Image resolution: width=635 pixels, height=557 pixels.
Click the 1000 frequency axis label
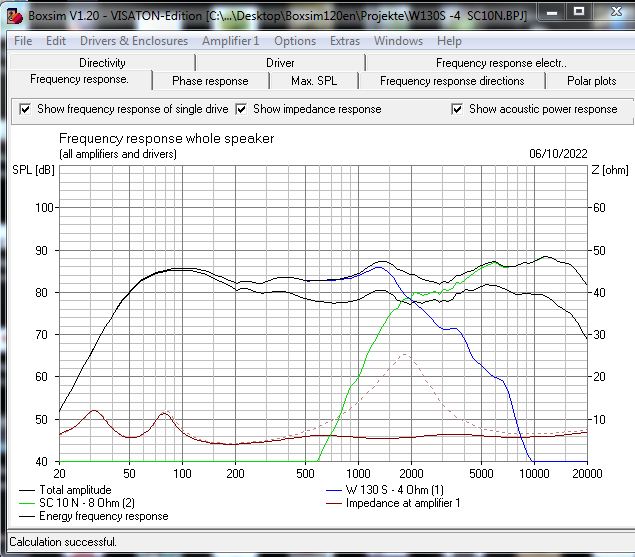(x=358, y=474)
